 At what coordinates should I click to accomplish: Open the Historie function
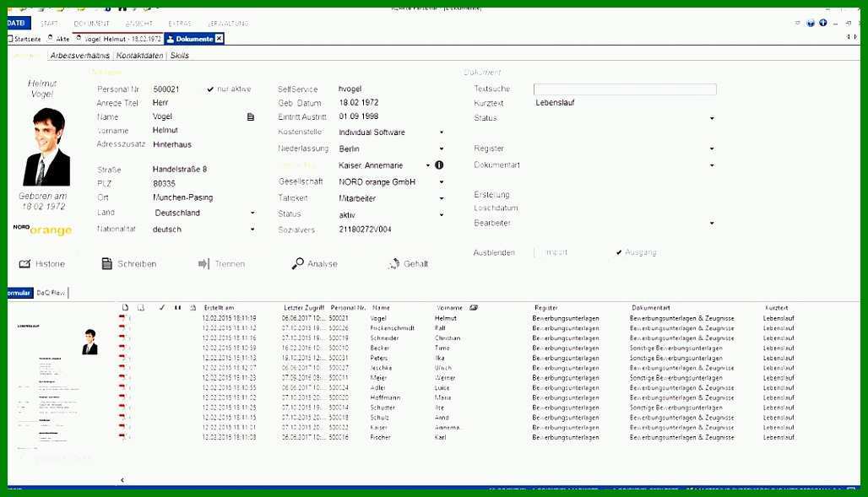[42, 264]
